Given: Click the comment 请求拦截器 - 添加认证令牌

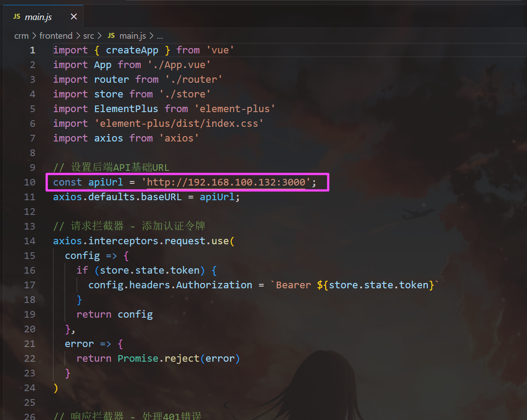Looking at the screenshot, I should click(x=129, y=226).
